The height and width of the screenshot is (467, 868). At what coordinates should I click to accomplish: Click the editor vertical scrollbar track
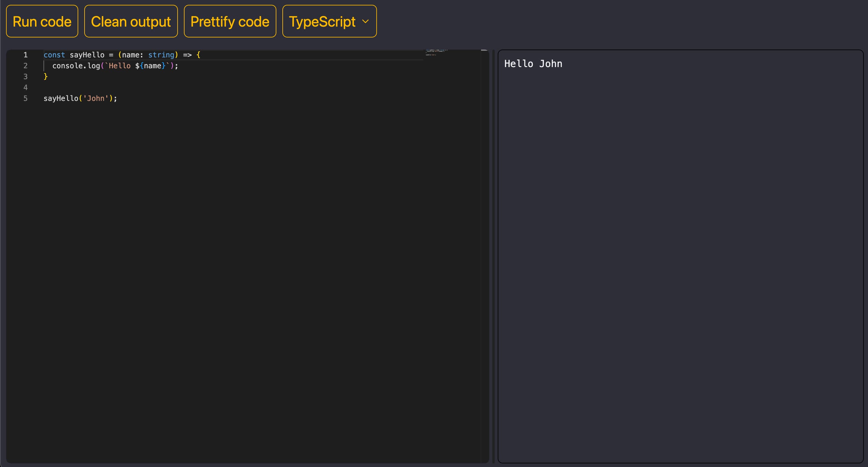[484, 256]
